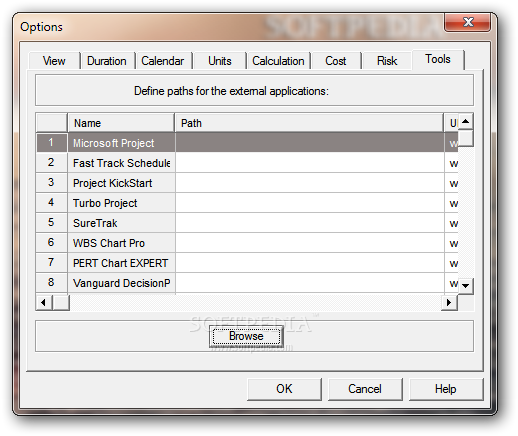
Task: Click row header number 2
Action: tap(52, 163)
